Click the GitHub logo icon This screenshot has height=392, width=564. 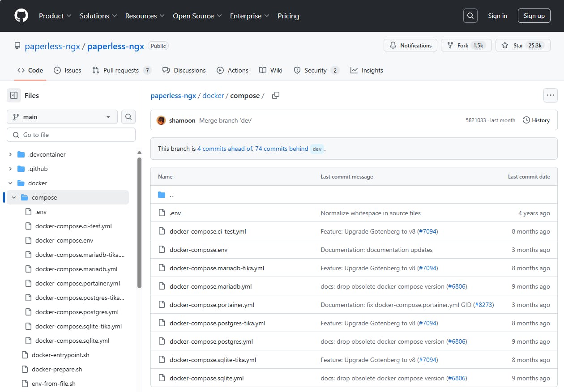tap(21, 16)
